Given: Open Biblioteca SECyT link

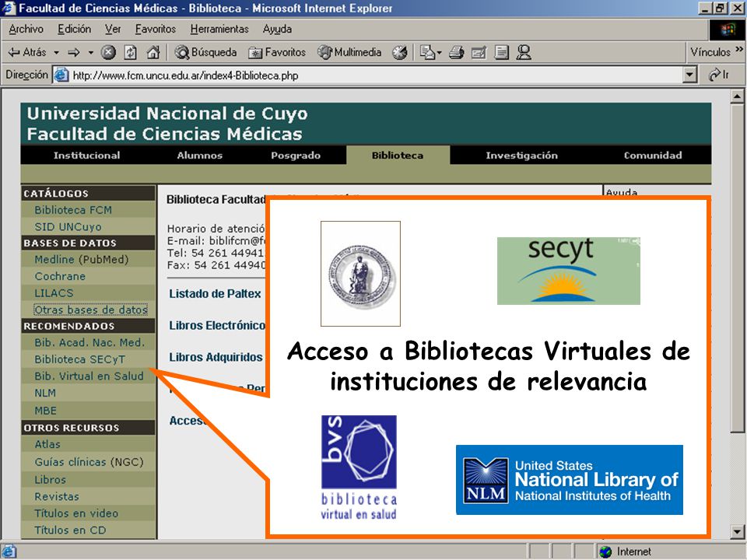Looking at the screenshot, I should [x=80, y=359].
